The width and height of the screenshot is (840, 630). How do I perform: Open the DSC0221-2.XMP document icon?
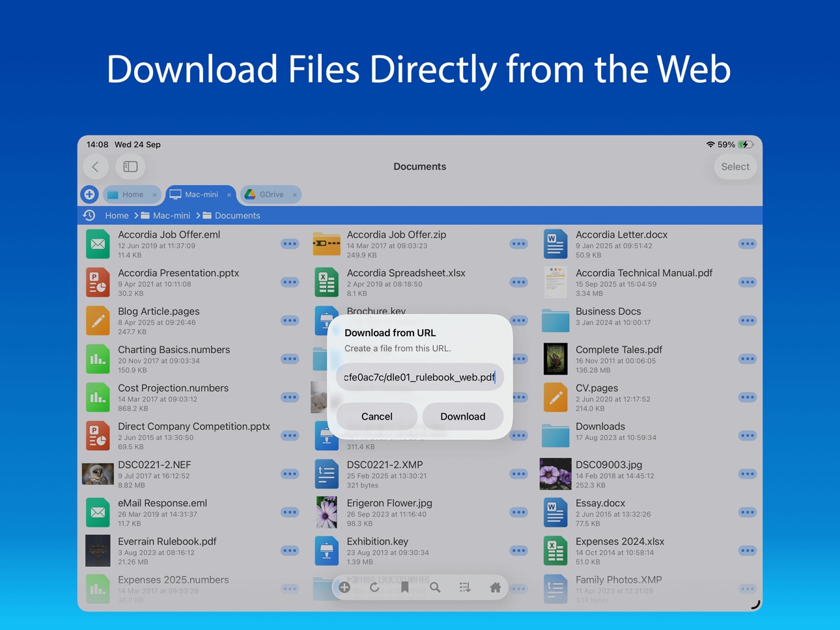(326, 474)
